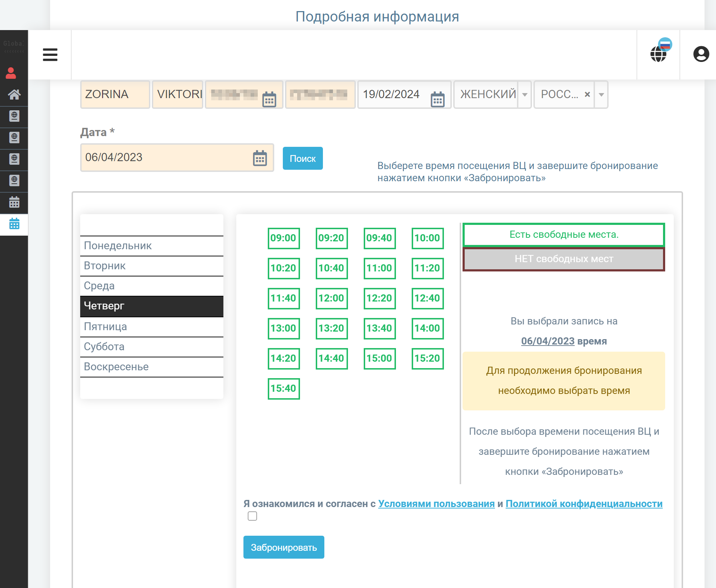This screenshot has height=588, width=716.
Task: Select Среда in the day list
Action: (x=152, y=286)
